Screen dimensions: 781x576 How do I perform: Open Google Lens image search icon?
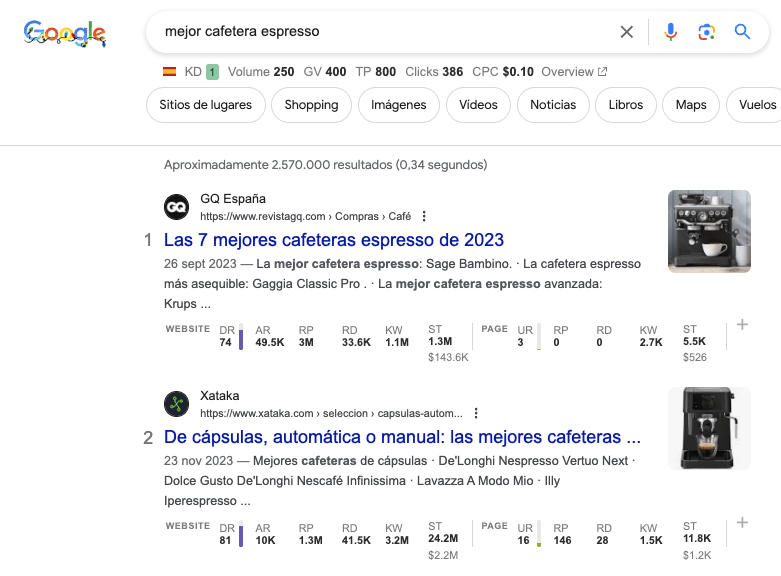click(x=706, y=32)
